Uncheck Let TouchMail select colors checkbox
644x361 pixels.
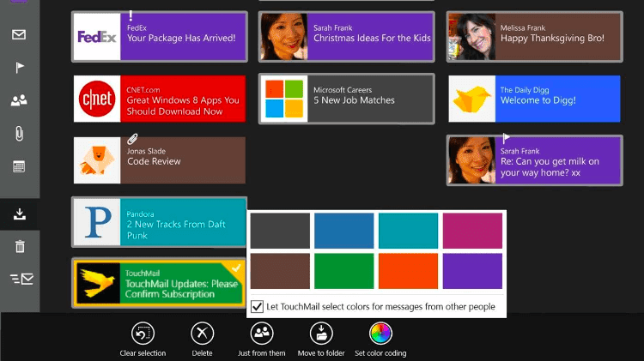(x=257, y=307)
